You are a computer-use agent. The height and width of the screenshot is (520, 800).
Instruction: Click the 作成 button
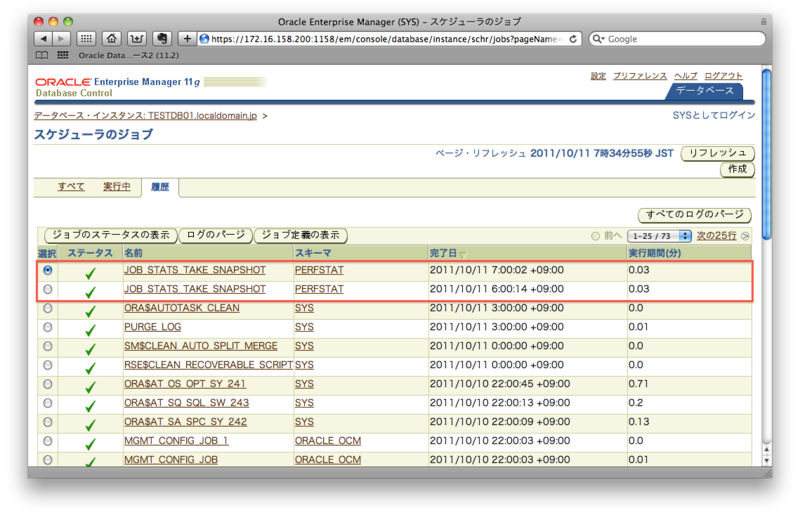point(737,169)
